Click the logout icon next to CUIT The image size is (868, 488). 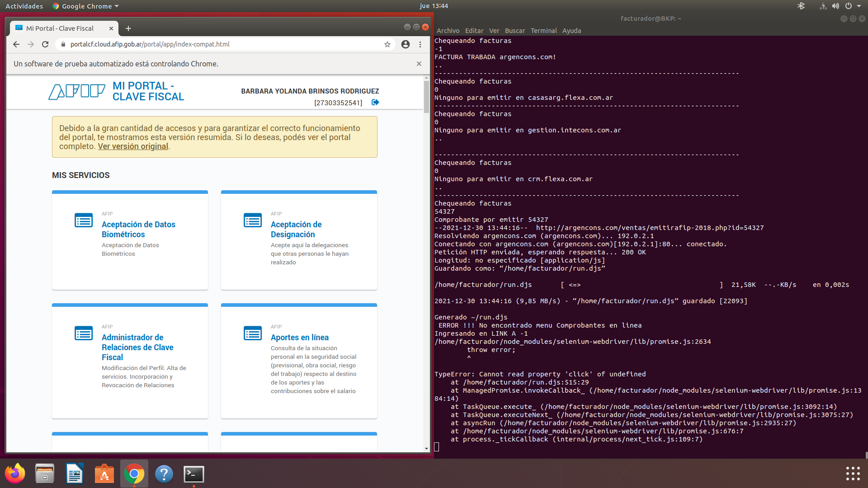pyautogui.click(x=375, y=103)
